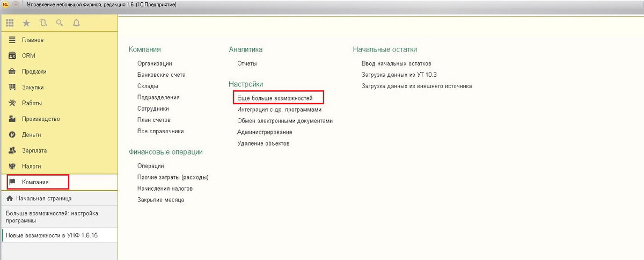Open Удаление объектов link

coord(264,143)
